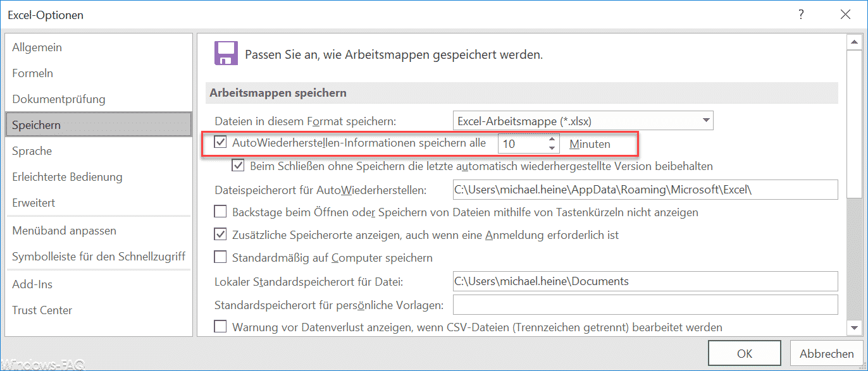Go to Dokumentprüfung options
The image size is (868, 371).
[x=99, y=99]
